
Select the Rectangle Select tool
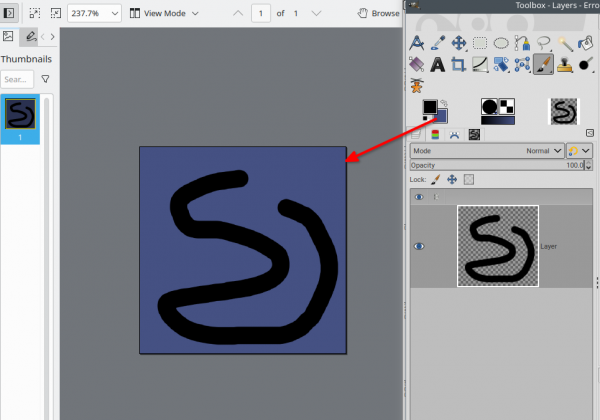click(480, 43)
